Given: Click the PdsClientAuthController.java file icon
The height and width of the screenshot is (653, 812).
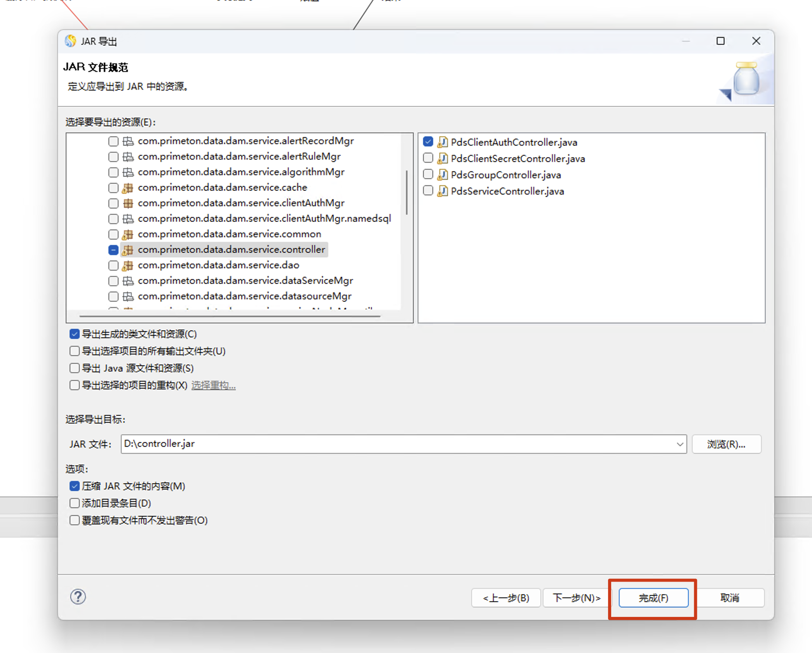Looking at the screenshot, I should pyautogui.click(x=442, y=142).
